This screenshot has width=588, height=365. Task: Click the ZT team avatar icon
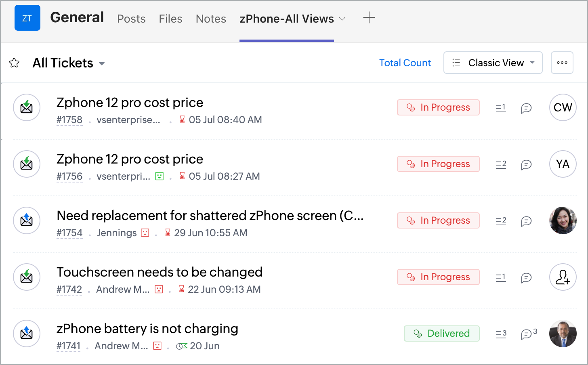tap(27, 18)
